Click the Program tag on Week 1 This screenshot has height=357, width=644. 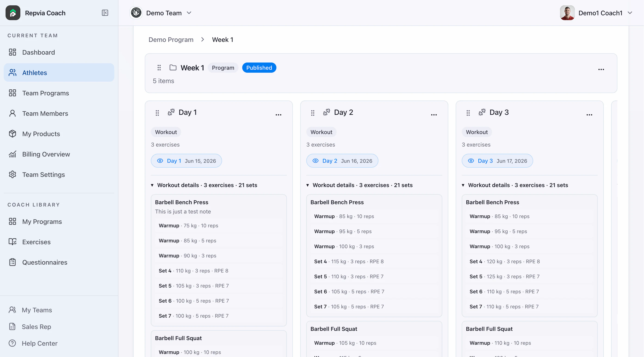(x=223, y=68)
